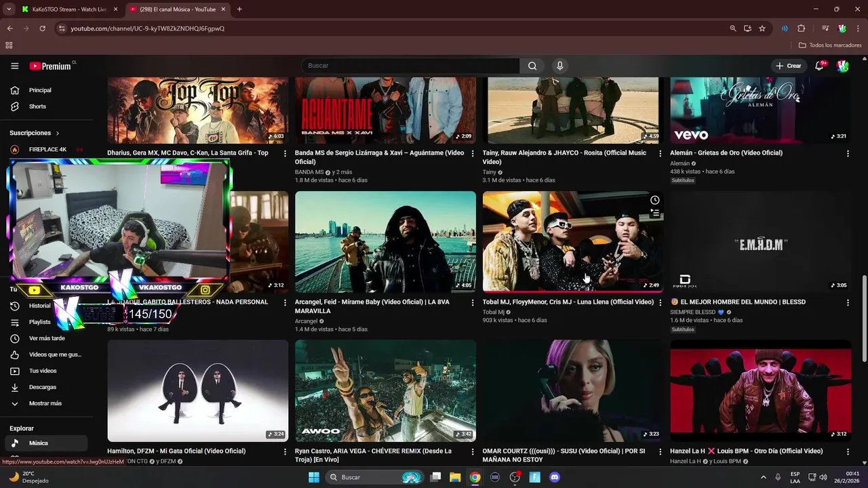Reload the page
Image resolution: width=868 pixels, height=488 pixels.
coord(42,28)
